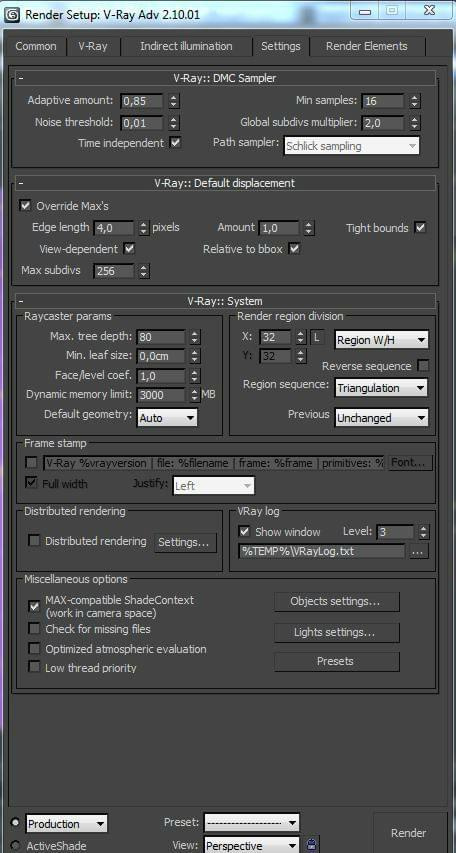This screenshot has height=853, width=456.
Task: Open the Preset dropdown
Action: 251,822
